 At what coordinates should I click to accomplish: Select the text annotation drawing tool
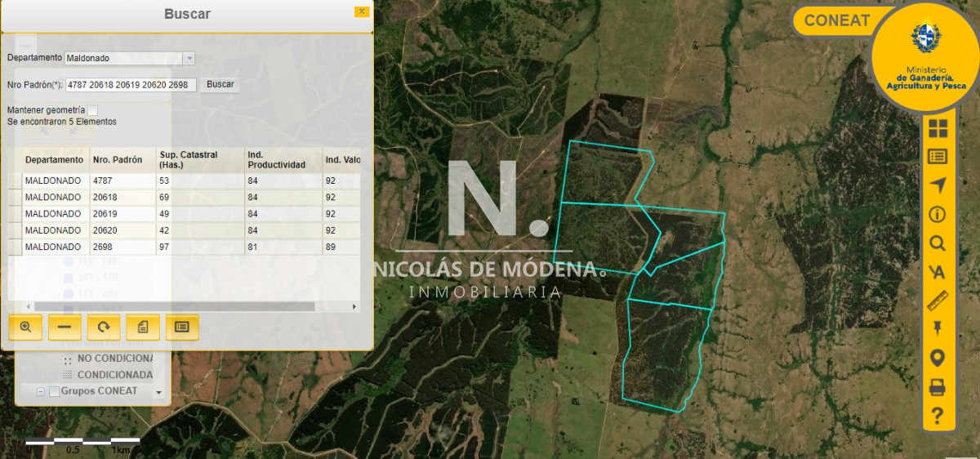[938, 273]
